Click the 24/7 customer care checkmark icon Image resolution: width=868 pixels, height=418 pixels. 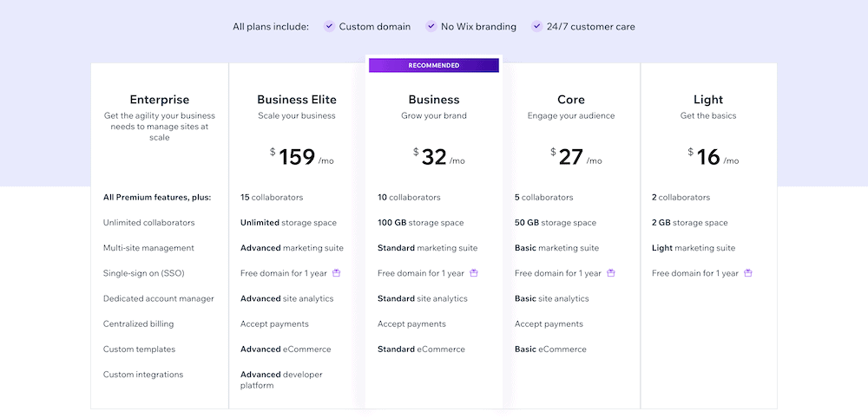point(537,27)
